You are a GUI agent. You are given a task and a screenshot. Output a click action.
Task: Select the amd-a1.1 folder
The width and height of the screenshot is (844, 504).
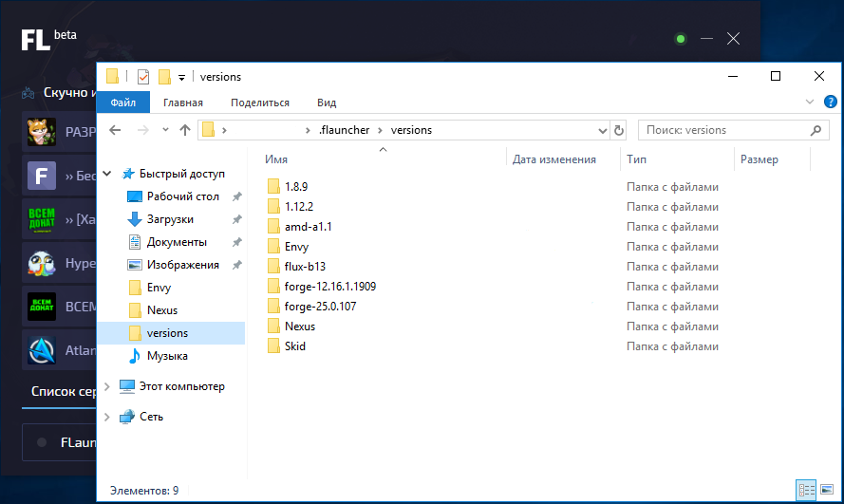pyautogui.click(x=308, y=227)
